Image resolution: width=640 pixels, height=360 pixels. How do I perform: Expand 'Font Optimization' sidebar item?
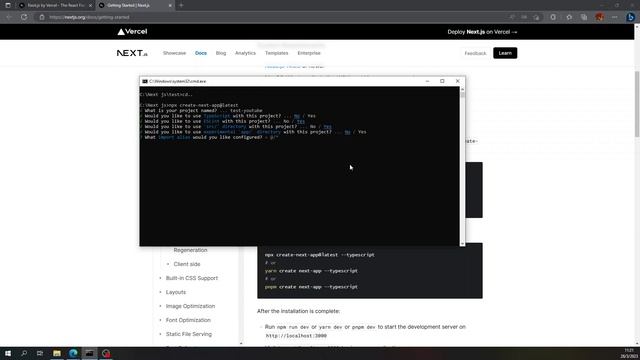[188, 320]
